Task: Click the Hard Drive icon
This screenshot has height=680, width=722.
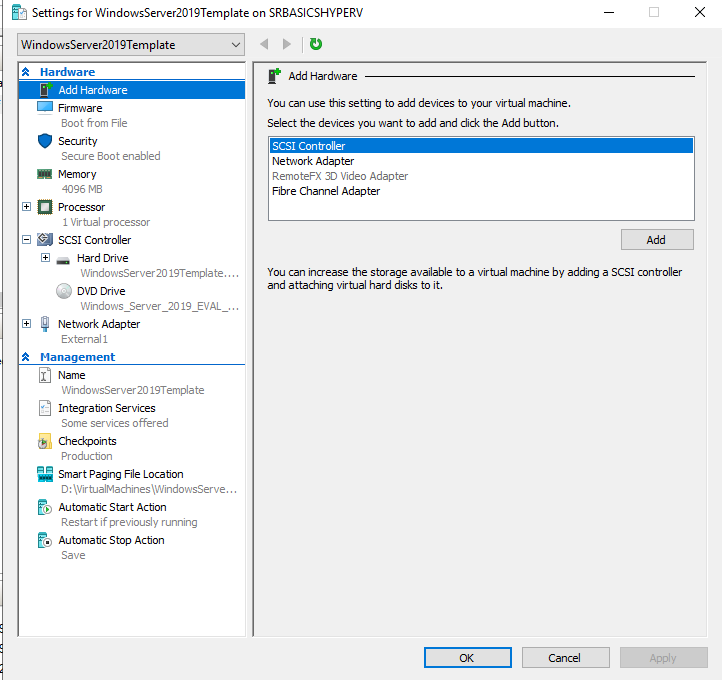Action: pos(63,261)
